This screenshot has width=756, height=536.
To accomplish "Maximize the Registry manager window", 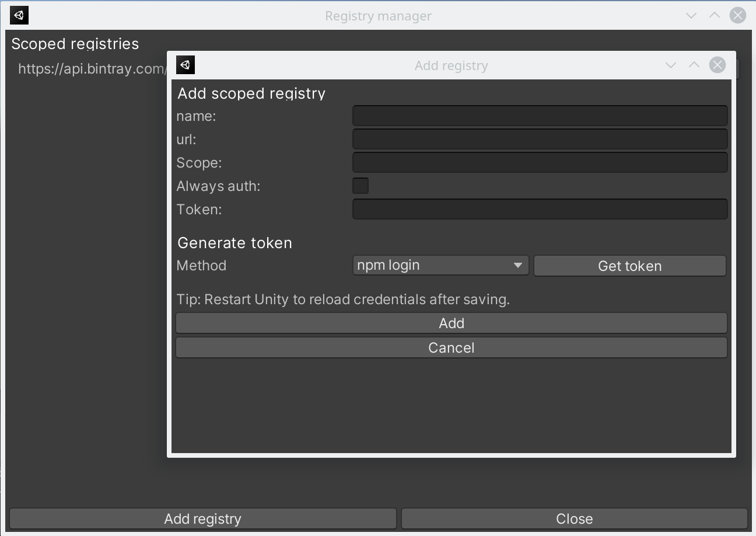I will (x=715, y=16).
